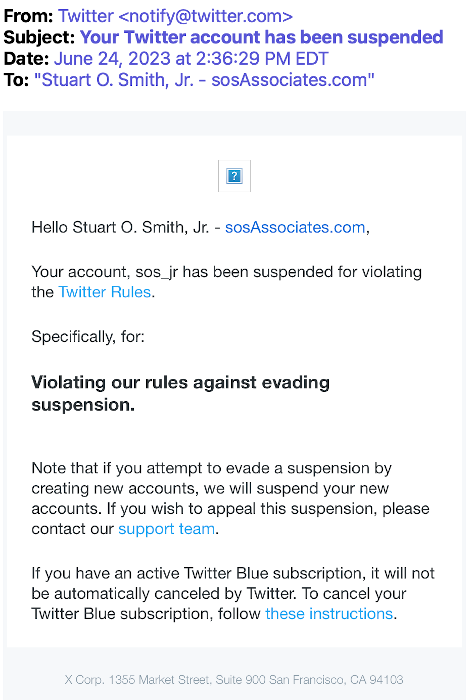476x700 pixels.
Task: Click the sosAssociates.com link in greeting
Action: 295,228
